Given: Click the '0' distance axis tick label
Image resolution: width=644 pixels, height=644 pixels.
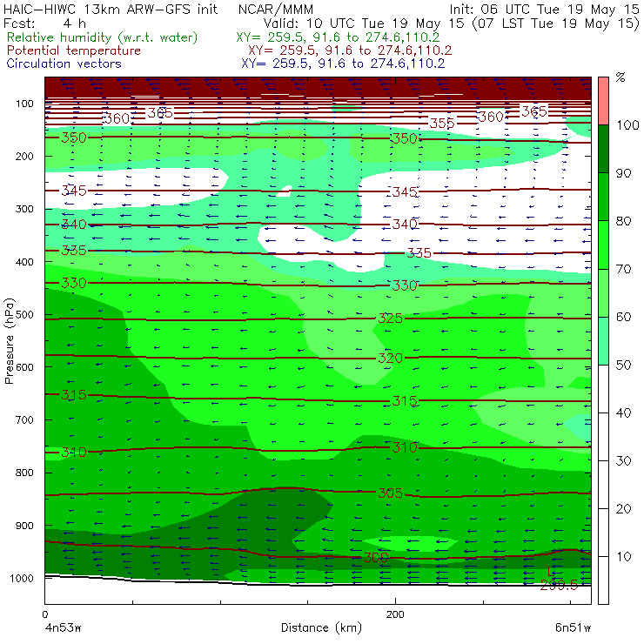Looking at the screenshot, I should pyautogui.click(x=44, y=614).
